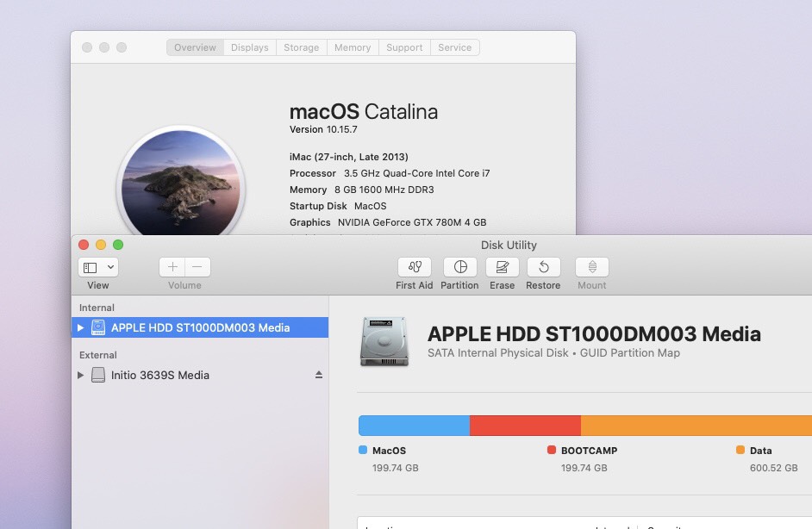Click the First Aid toolbar icon
The image size is (812, 529).
click(415, 267)
